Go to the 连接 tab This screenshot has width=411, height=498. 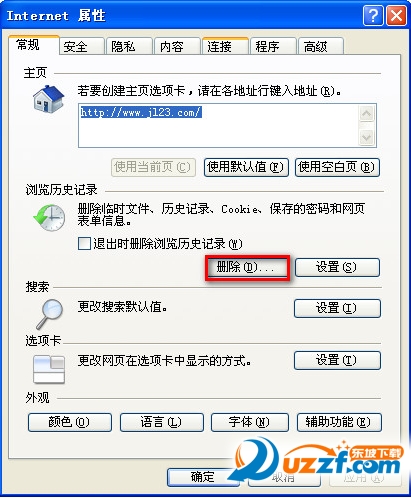point(225,46)
